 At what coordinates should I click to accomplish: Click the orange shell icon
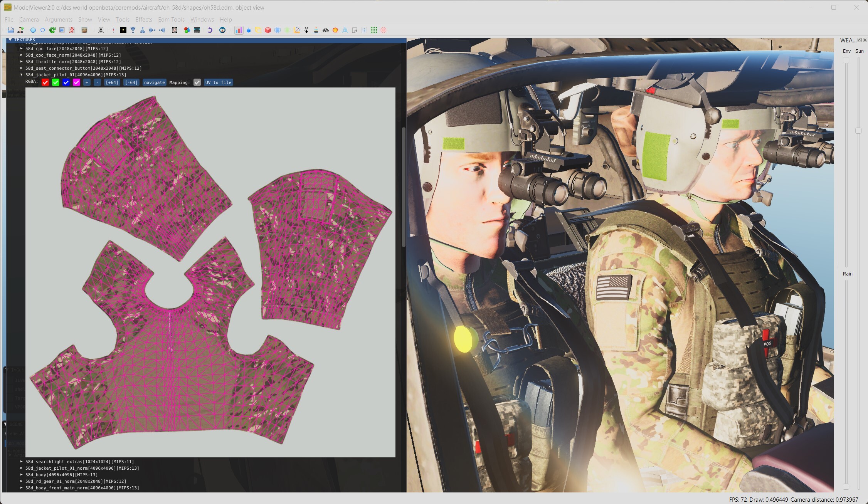click(x=335, y=30)
